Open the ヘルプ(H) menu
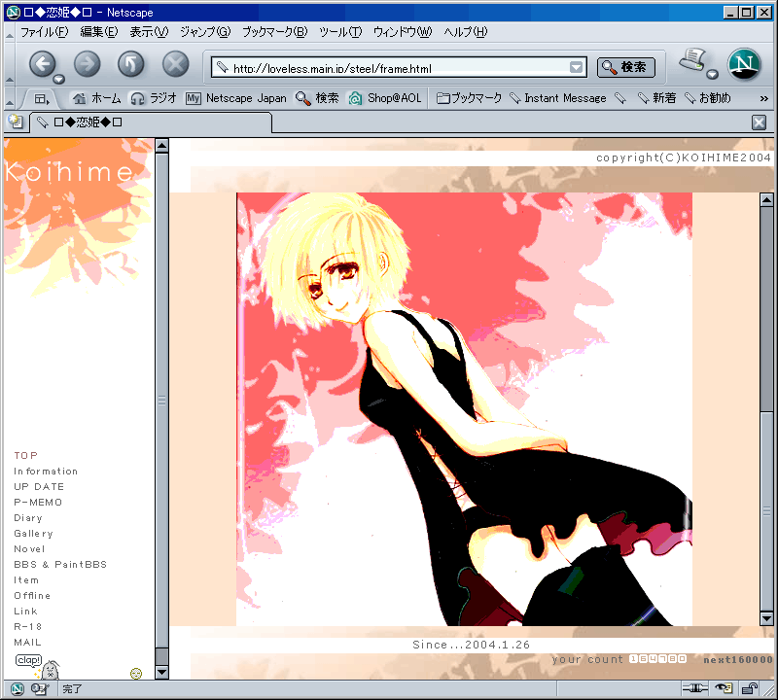The image size is (778, 700). click(x=466, y=32)
